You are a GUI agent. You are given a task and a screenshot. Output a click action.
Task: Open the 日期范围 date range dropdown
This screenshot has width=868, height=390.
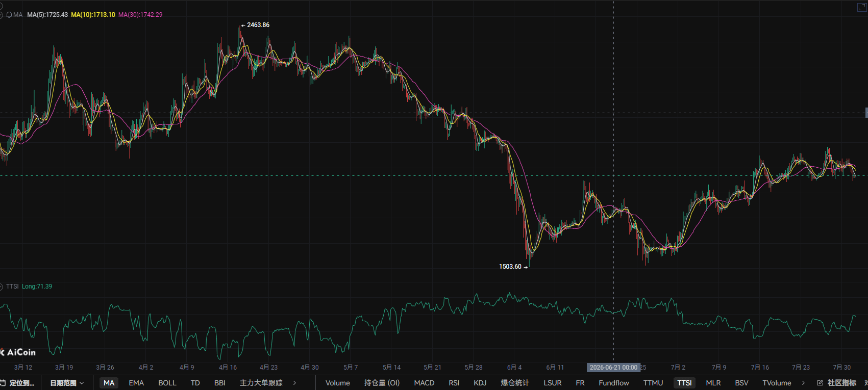(x=67, y=383)
